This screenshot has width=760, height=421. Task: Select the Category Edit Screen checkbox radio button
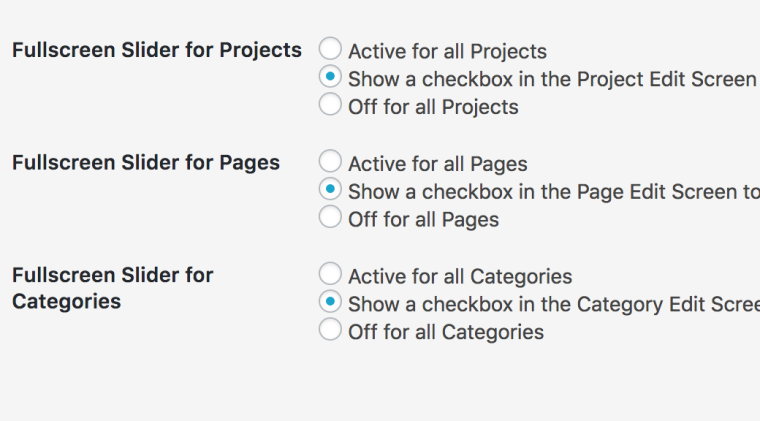[x=330, y=303]
